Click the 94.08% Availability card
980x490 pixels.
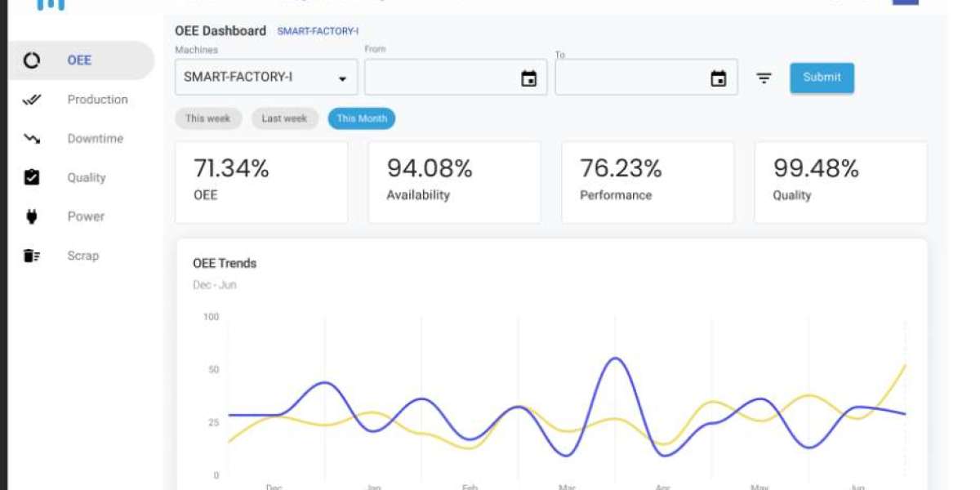[x=454, y=183]
